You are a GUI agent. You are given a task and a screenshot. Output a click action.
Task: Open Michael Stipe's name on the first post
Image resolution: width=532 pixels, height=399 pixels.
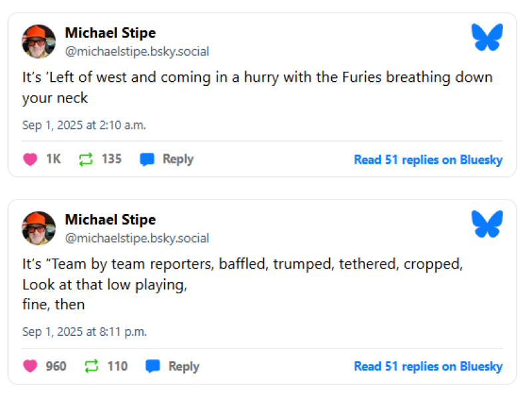point(110,33)
